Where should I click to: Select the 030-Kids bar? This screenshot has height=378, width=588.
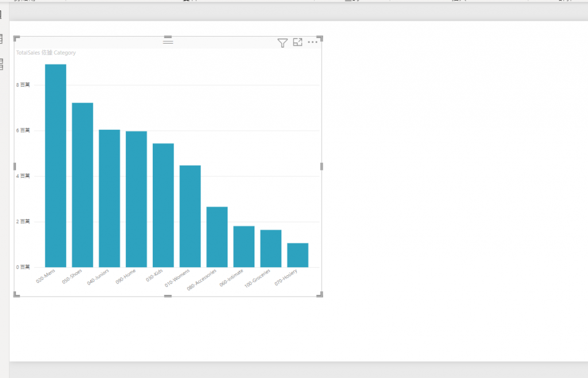pos(163,205)
